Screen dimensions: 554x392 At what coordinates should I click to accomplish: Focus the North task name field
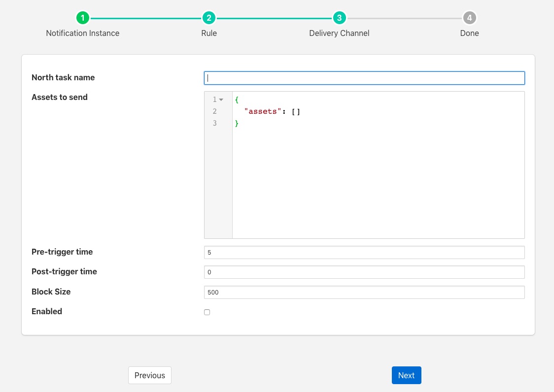coord(364,78)
